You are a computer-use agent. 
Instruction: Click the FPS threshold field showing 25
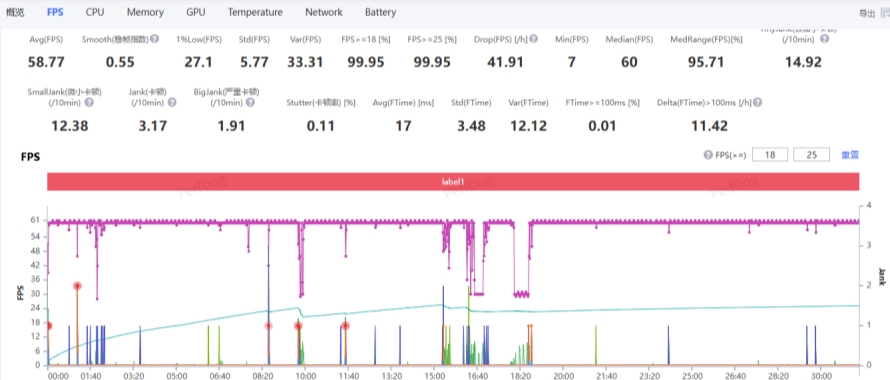click(x=812, y=154)
